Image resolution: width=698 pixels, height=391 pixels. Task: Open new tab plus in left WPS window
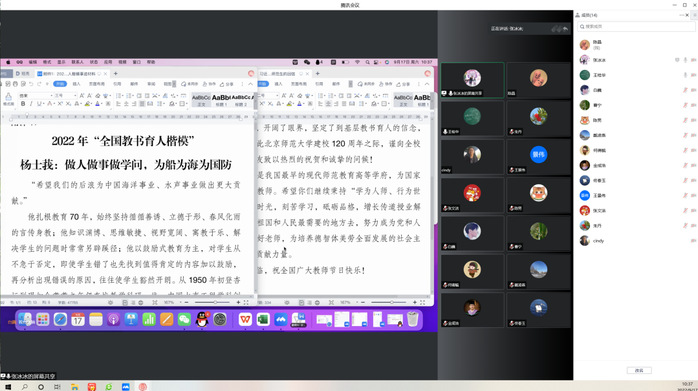click(x=116, y=73)
